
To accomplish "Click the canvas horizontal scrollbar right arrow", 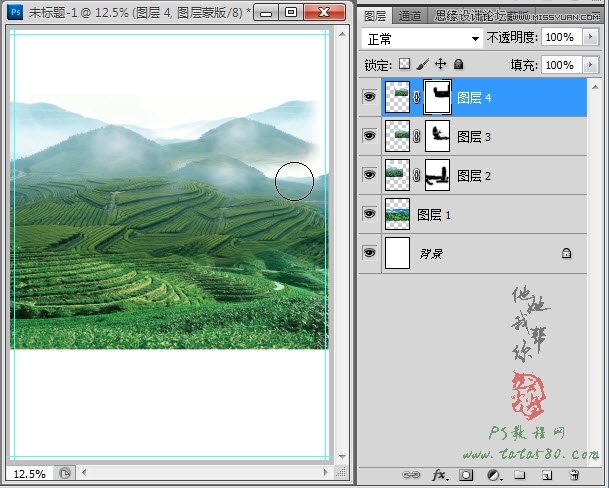I will coord(325,472).
